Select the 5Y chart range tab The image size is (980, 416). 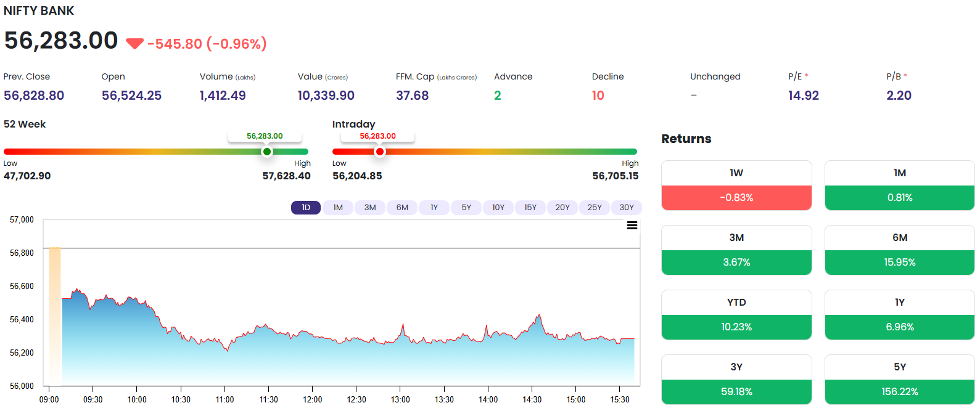(x=466, y=208)
